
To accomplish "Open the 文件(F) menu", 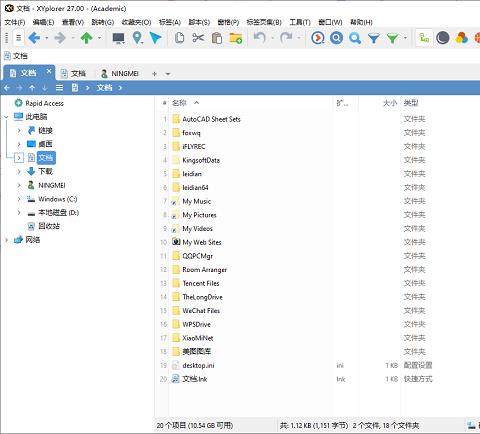I will [15, 22].
